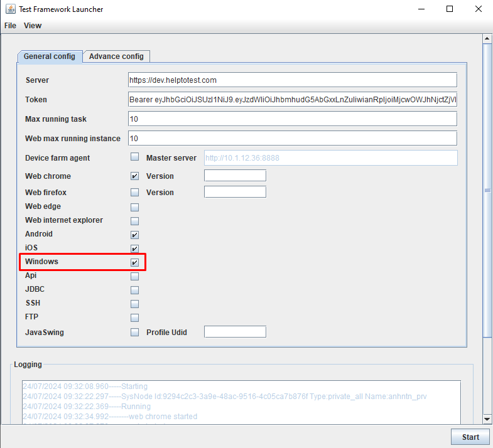The image size is (493, 448).
Task: Focus the Web chrome Version field
Action: [x=235, y=176]
